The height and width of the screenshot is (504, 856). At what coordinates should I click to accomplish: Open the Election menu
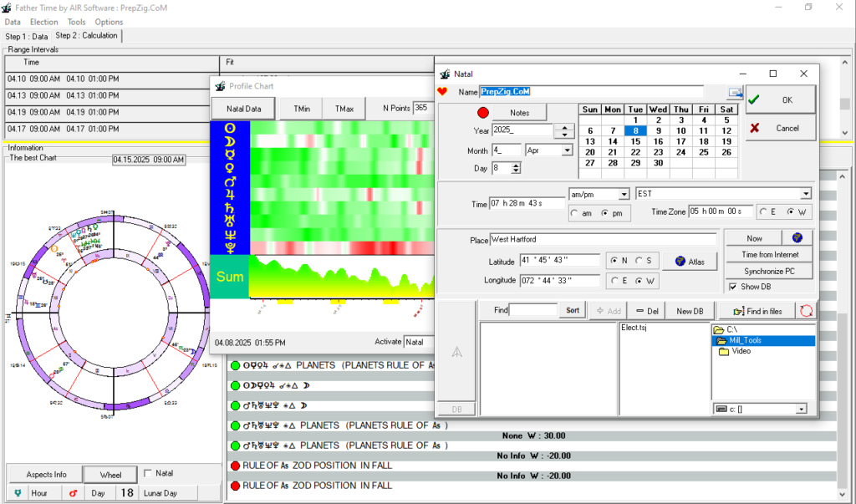[43, 22]
